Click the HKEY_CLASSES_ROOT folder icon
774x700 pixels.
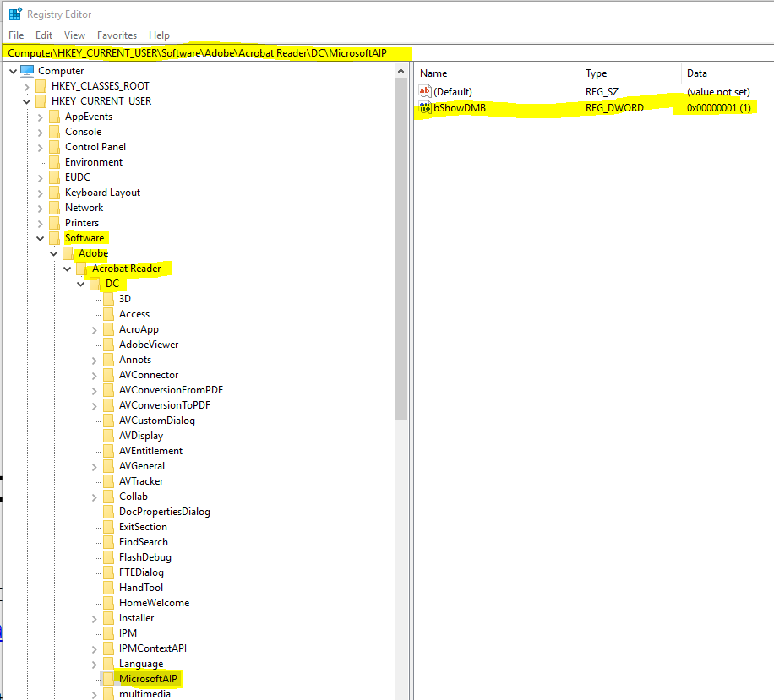point(41,86)
